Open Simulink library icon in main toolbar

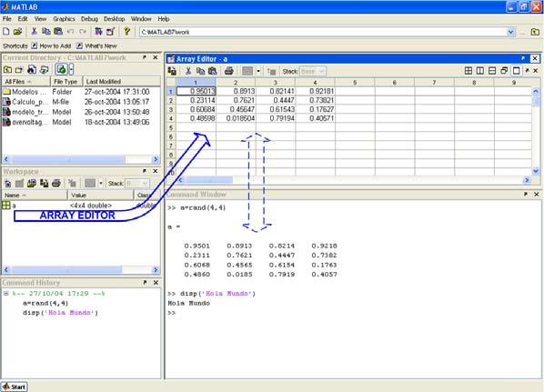pos(98,32)
